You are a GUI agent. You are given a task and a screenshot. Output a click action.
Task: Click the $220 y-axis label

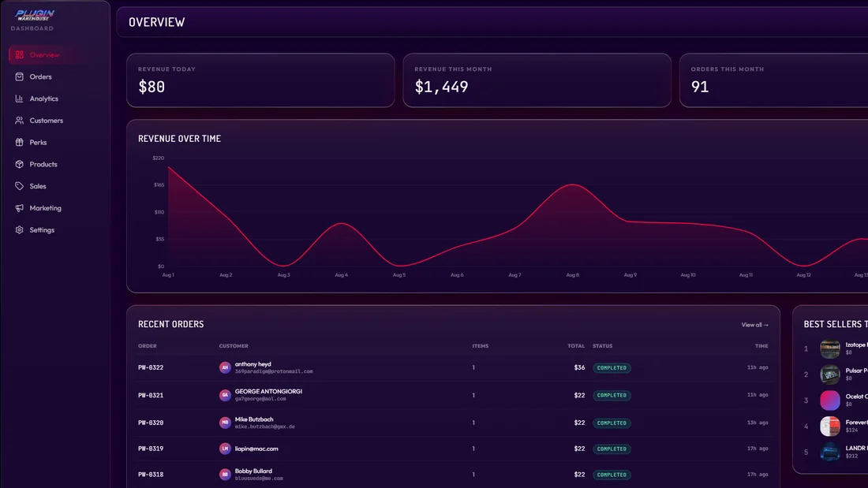click(159, 158)
